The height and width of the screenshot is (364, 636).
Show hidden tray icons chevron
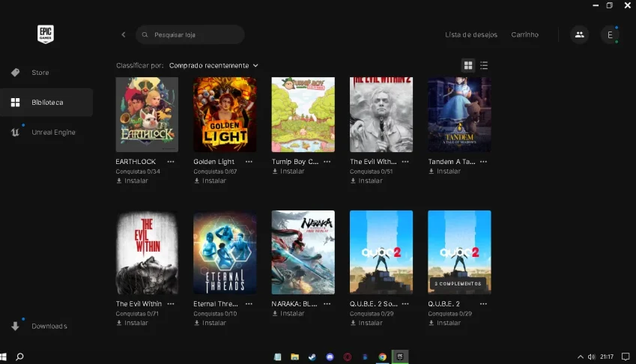pyautogui.click(x=581, y=357)
